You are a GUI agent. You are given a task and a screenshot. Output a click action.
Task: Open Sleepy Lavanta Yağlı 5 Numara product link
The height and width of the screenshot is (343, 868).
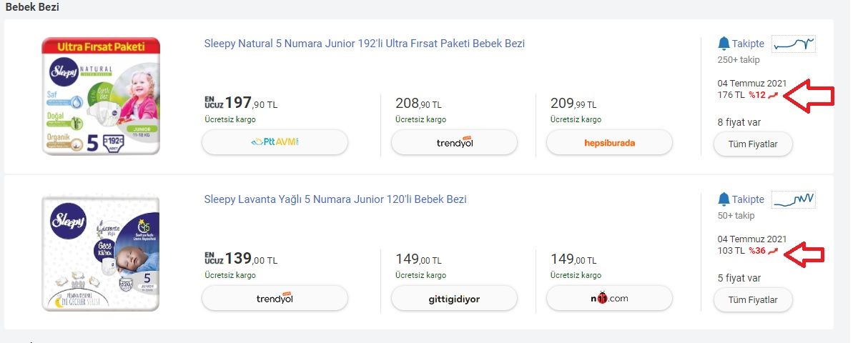(x=335, y=199)
